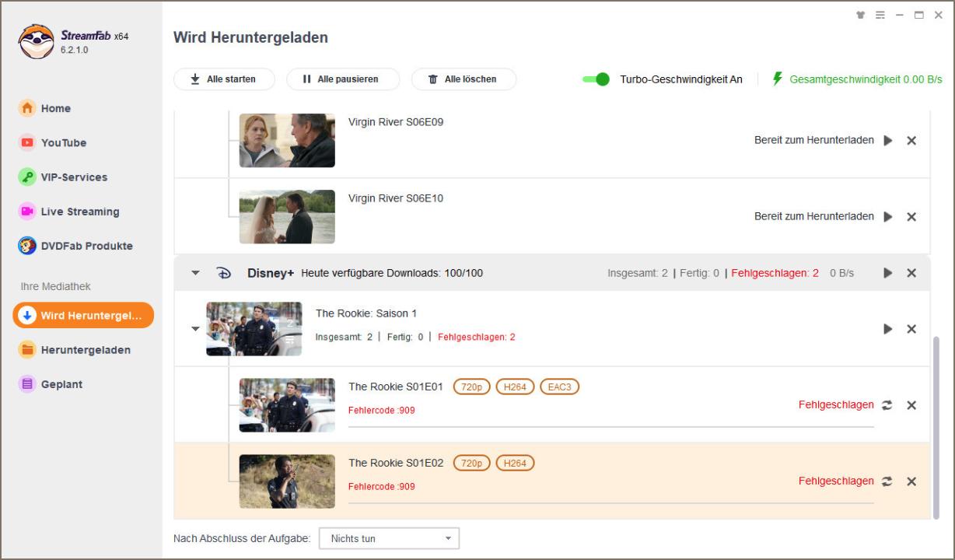Click The Rookie S01E01 thumbnail
The image size is (955, 560).
[287, 405]
